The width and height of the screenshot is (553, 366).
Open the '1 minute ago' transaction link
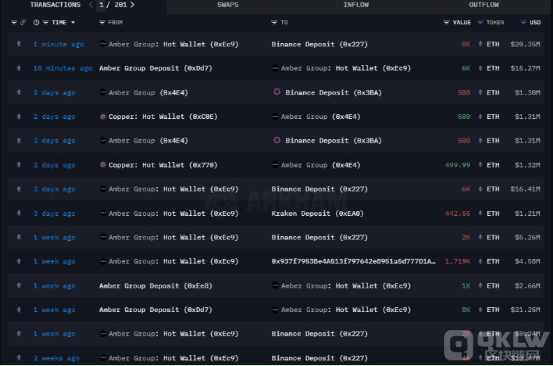click(x=59, y=44)
